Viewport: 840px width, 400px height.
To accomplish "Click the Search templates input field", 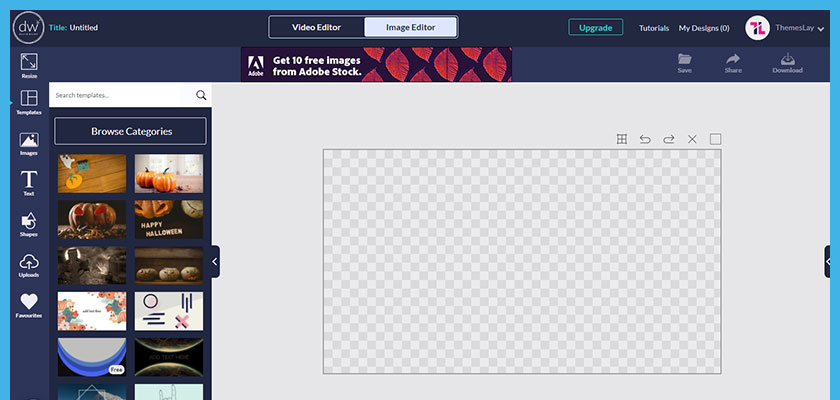I will tap(118, 95).
